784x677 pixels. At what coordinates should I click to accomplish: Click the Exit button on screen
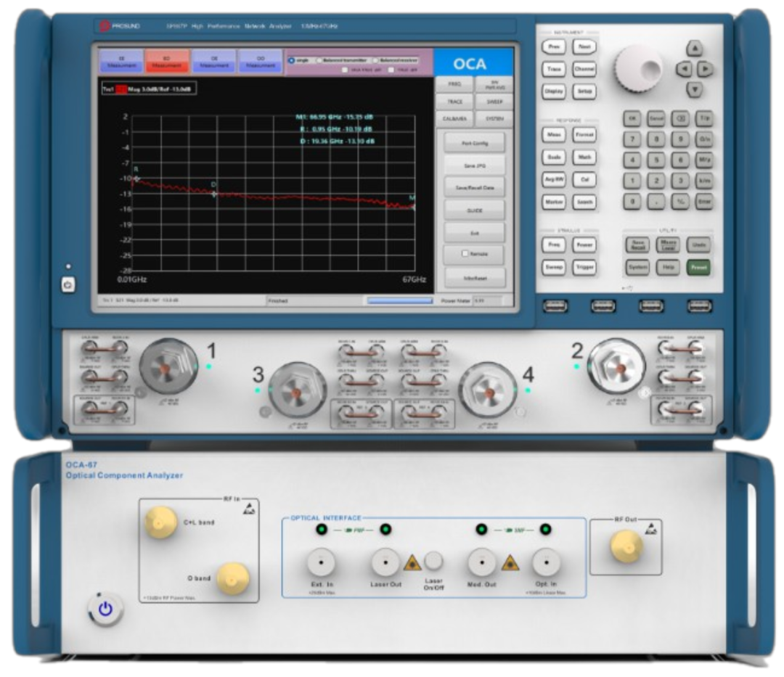[x=475, y=233]
